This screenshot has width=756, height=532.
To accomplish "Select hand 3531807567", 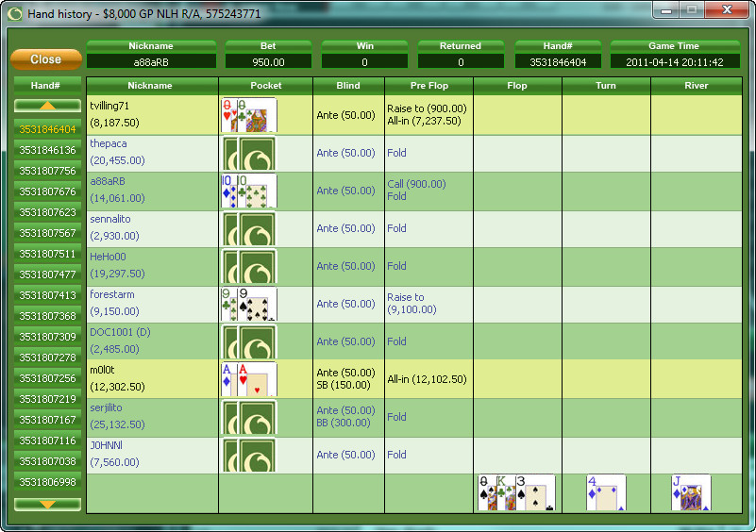I will [47, 233].
